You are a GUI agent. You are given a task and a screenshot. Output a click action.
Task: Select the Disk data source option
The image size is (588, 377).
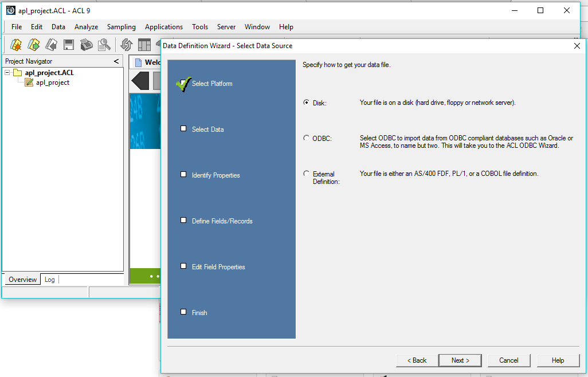(306, 103)
